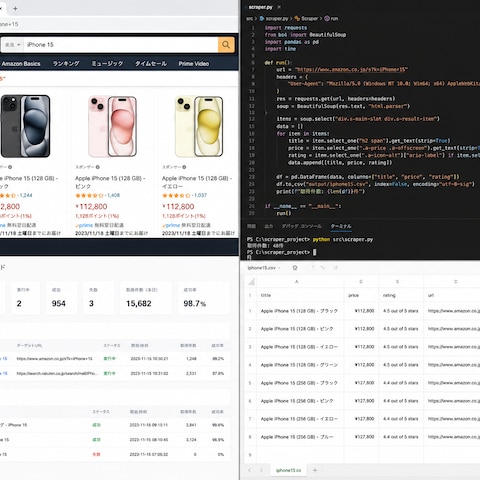
Task: Click the prime badge under the pink iPhone
Action: pos(84,225)
